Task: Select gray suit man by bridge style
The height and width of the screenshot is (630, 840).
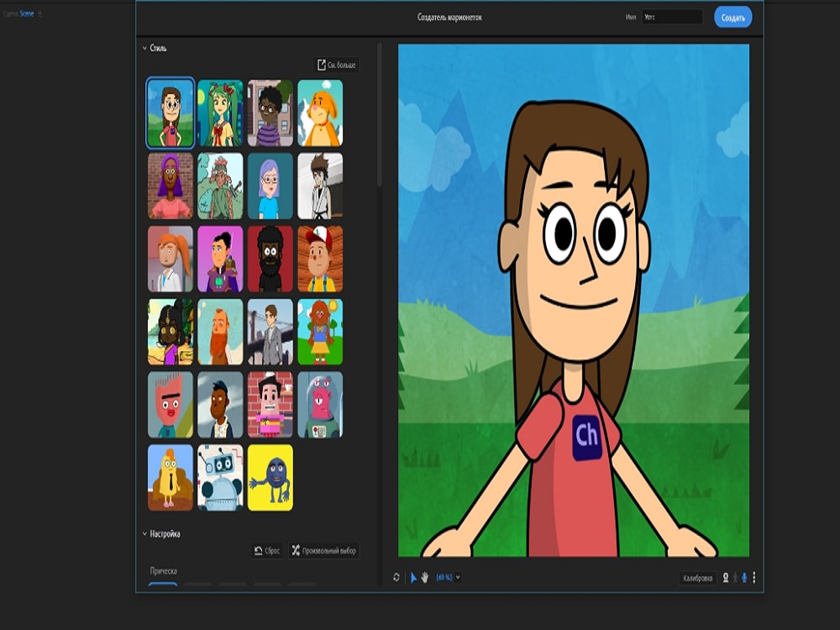Action: point(270,332)
